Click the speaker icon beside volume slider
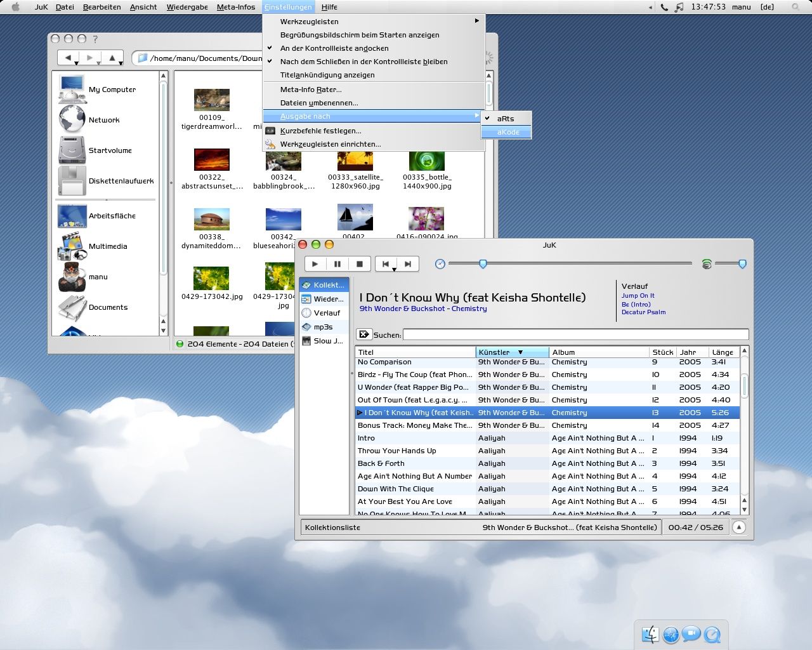This screenshot has width=812, height=650. 707,264
